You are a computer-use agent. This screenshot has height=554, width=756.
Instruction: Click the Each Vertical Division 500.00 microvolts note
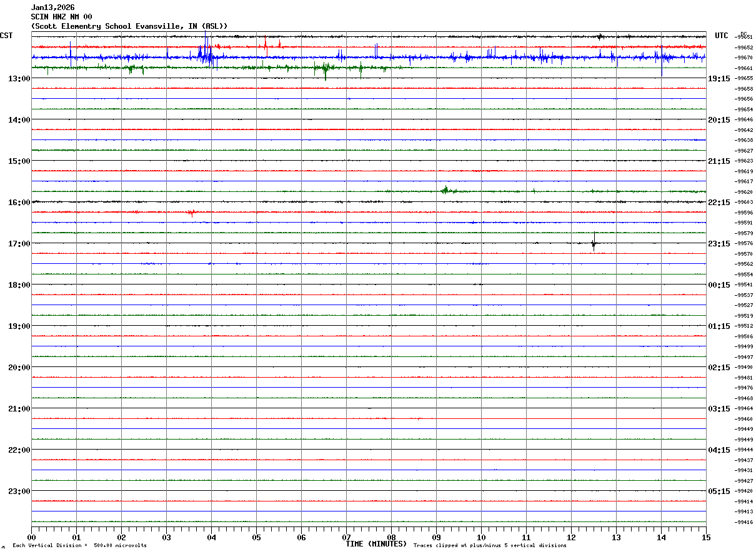pos(79,546)
